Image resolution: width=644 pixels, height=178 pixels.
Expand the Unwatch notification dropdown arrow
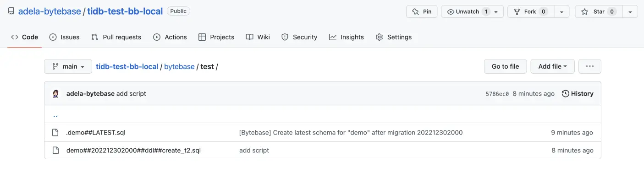tap(496, 12)
